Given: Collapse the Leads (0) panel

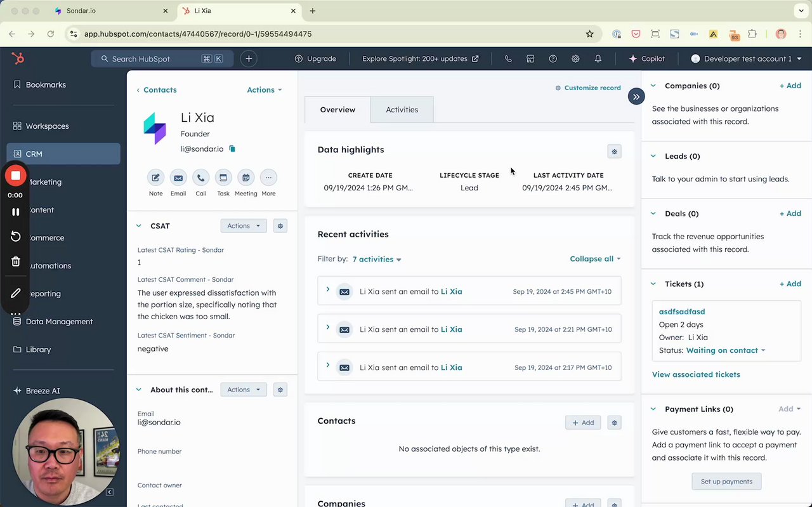Looking at the screenshot, I should (653, 156).
